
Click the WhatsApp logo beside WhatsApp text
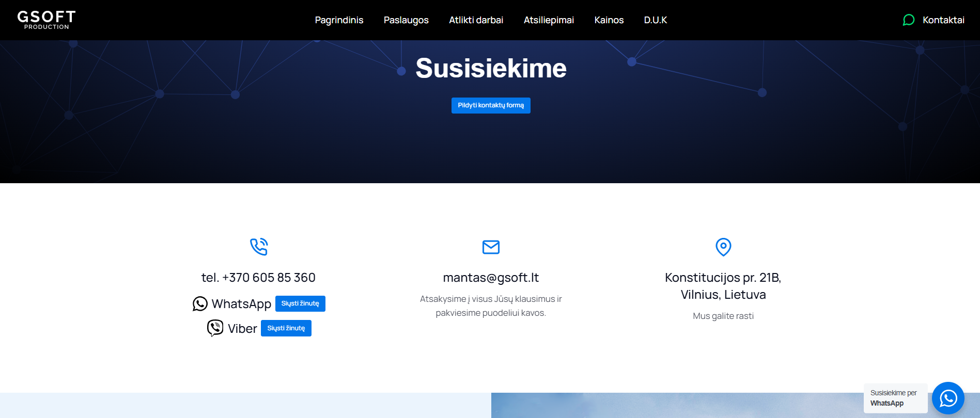(200, 304)
